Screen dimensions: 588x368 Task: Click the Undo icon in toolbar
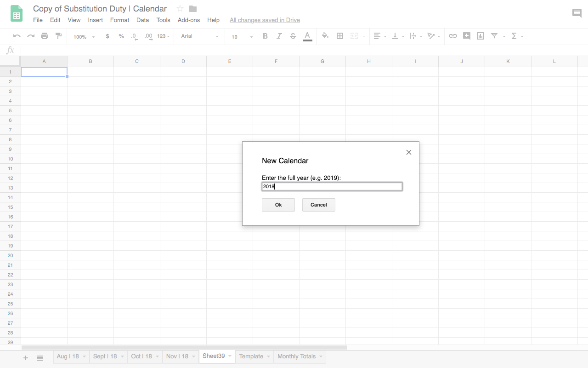click(17, 36)
